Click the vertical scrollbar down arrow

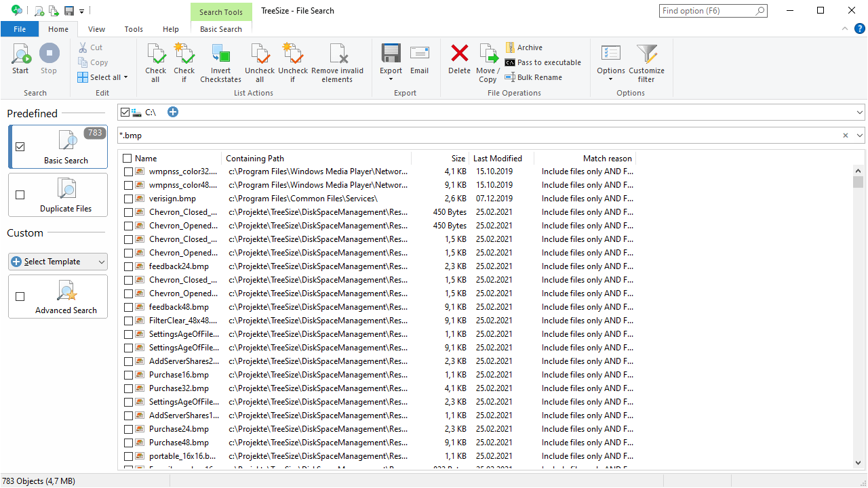point(859,462)
